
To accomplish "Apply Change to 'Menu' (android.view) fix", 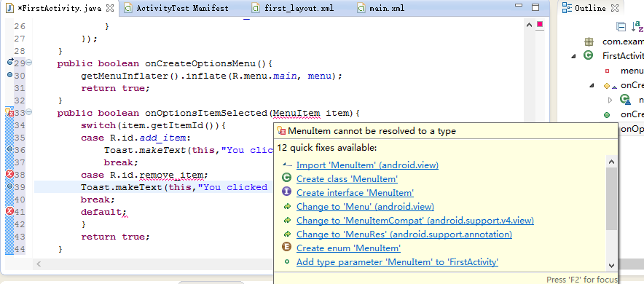I will click(365, 206).
